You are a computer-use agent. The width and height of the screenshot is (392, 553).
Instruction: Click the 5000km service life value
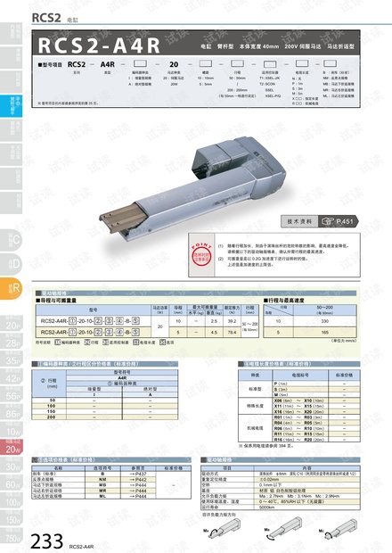click(x=266, y=508)
